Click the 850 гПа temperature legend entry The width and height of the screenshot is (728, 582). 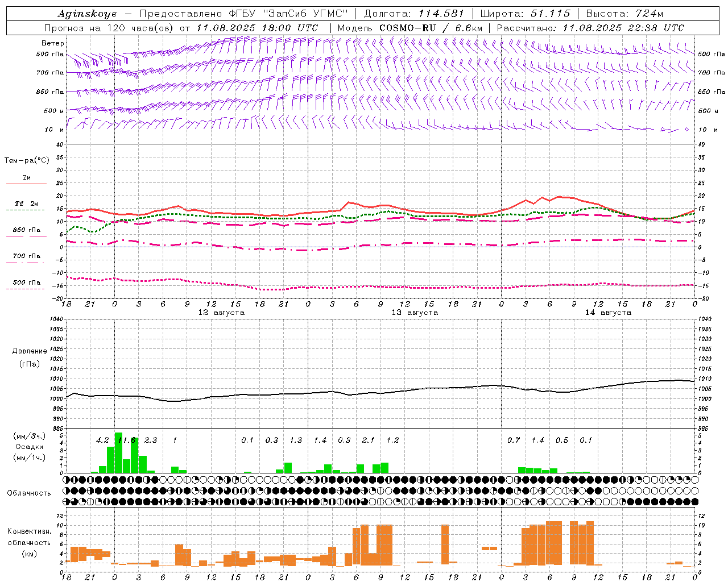pyautogui.click(x=27, y=230)
